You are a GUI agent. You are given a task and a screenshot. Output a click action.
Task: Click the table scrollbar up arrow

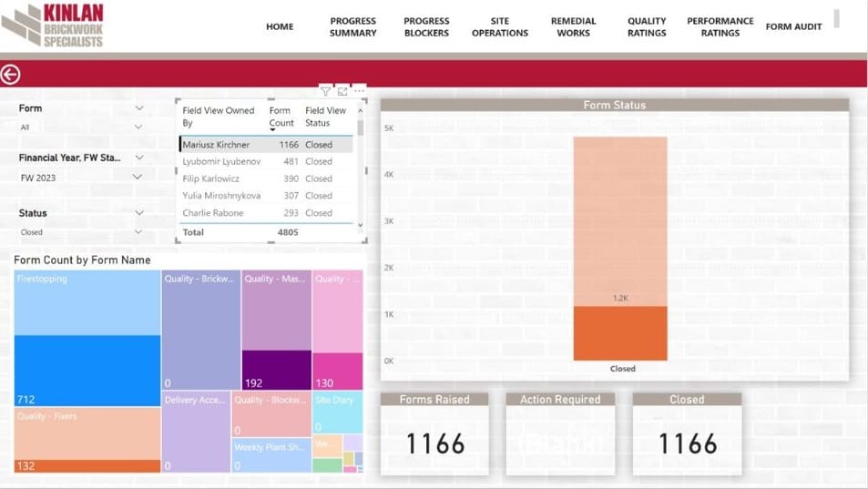click(361, 110)
